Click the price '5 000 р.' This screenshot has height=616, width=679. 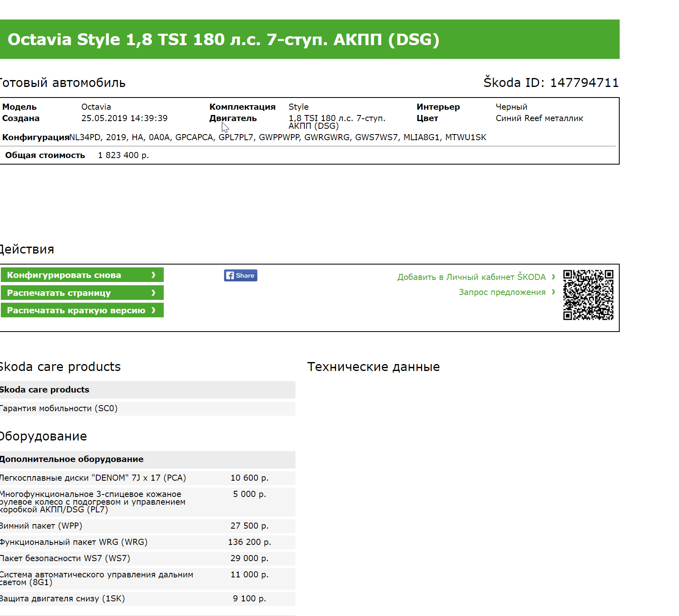coord(249,494)
